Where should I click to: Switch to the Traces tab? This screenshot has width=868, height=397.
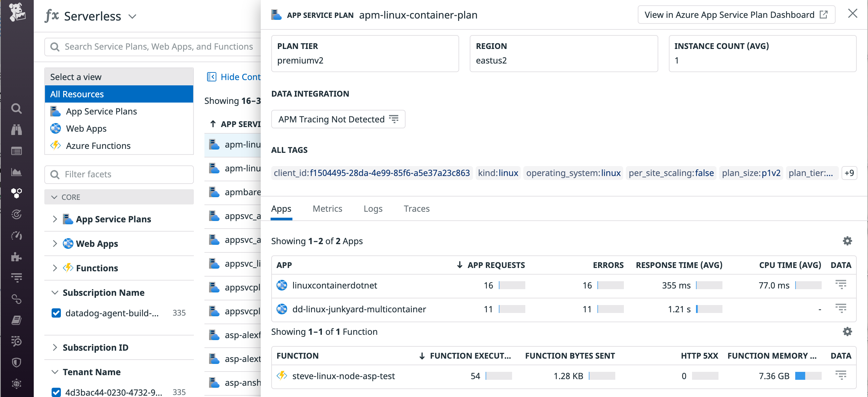coord(416,209)
